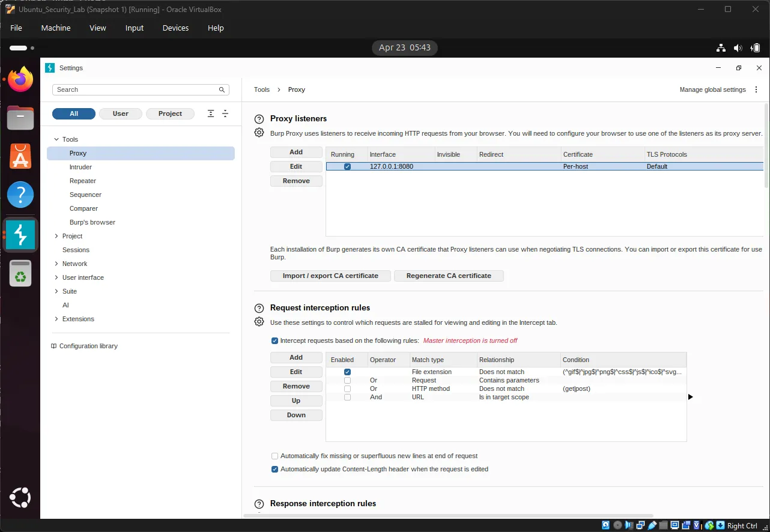Viewport: 770px width, 532px height.
Task: Click the USB icon in VirtualBox status bar
Action: [x=653, y=525]
